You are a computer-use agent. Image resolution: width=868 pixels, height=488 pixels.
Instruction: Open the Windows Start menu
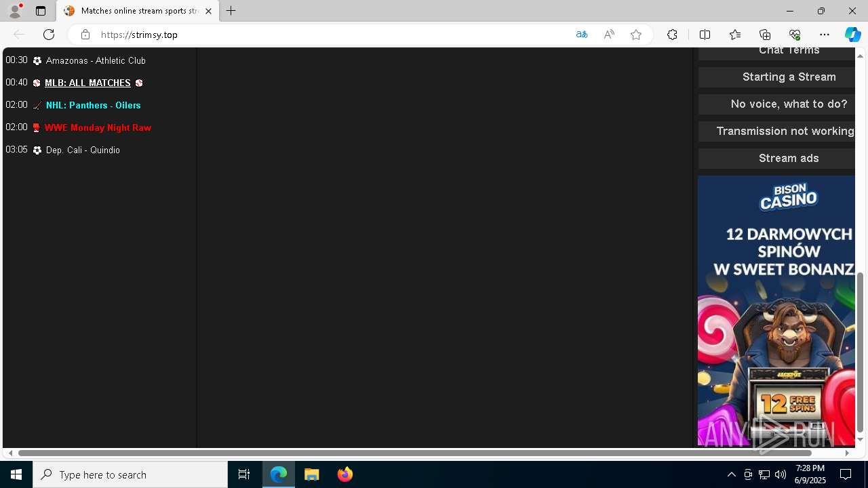[x=16, y=474]
